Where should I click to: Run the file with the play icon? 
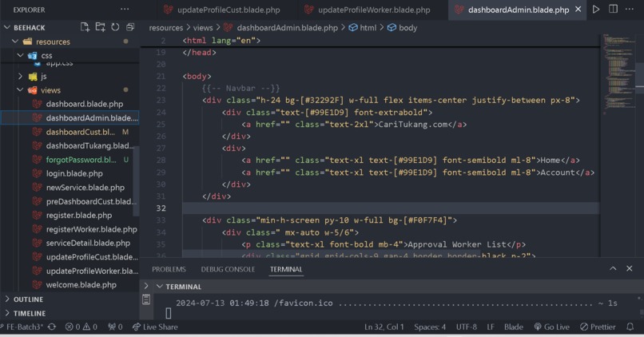pos(596,9)
